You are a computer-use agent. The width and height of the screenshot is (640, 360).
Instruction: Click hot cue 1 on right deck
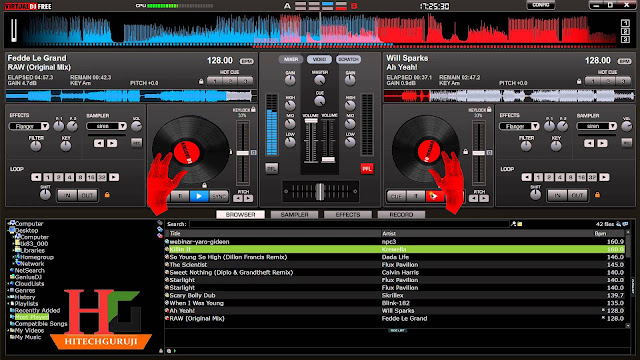[x=593, y=81]
